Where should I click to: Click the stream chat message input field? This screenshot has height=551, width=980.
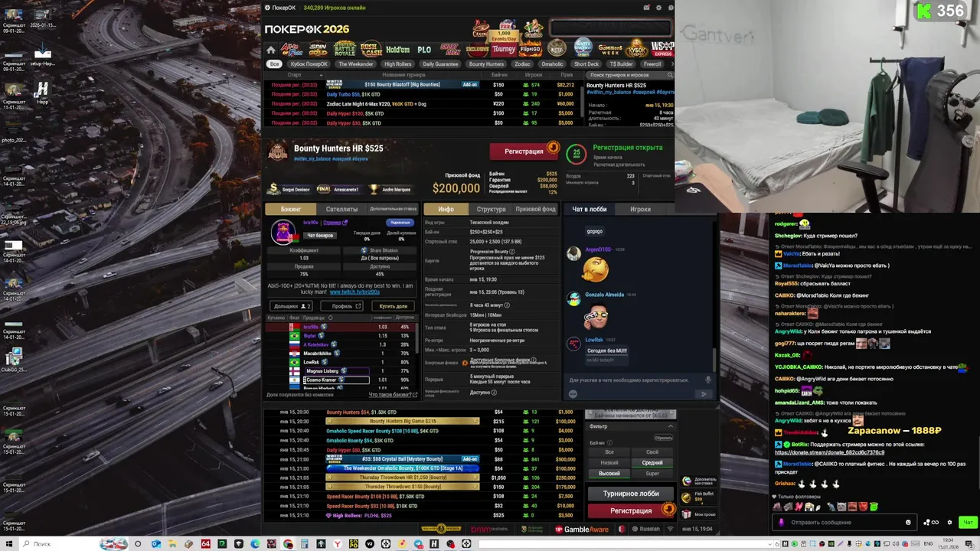(x=844, y=522)
